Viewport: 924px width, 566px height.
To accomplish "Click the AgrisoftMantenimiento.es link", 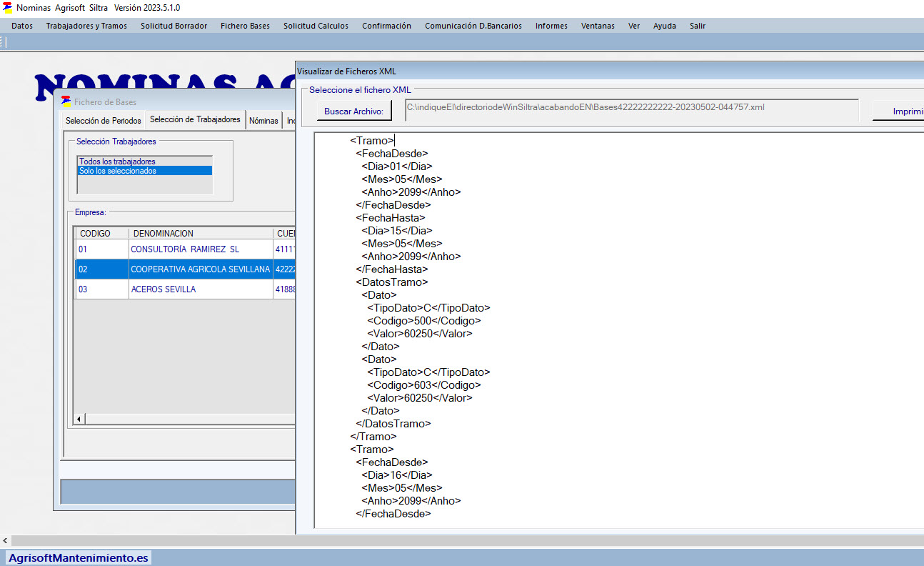I will pyautogui.click(x=79, y=557).
